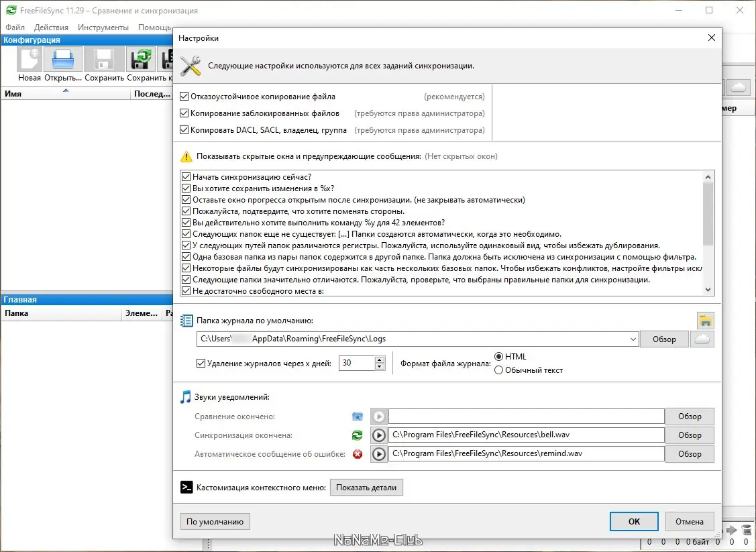The height and width of the screenshot is (552, 756).
Task: Open the Помощь menu
Action: coord(154,27)
